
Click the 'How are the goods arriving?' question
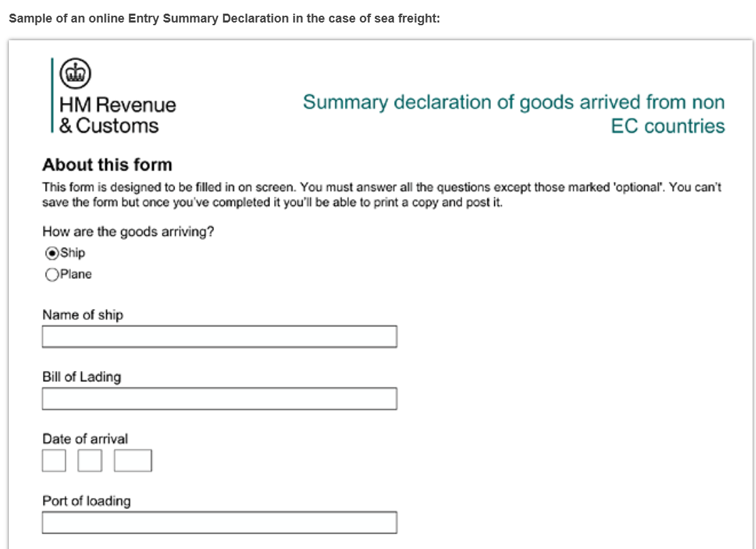click(x=128, y=232)
